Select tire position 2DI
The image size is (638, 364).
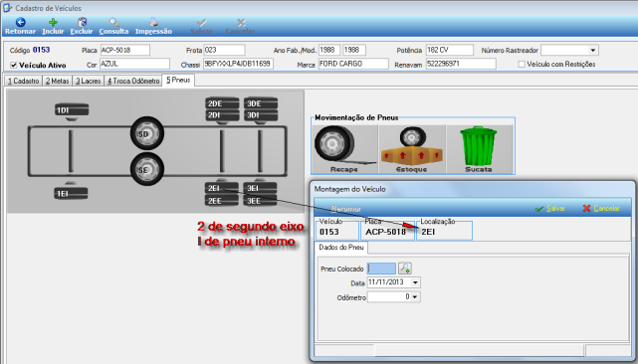coord(222,115)
